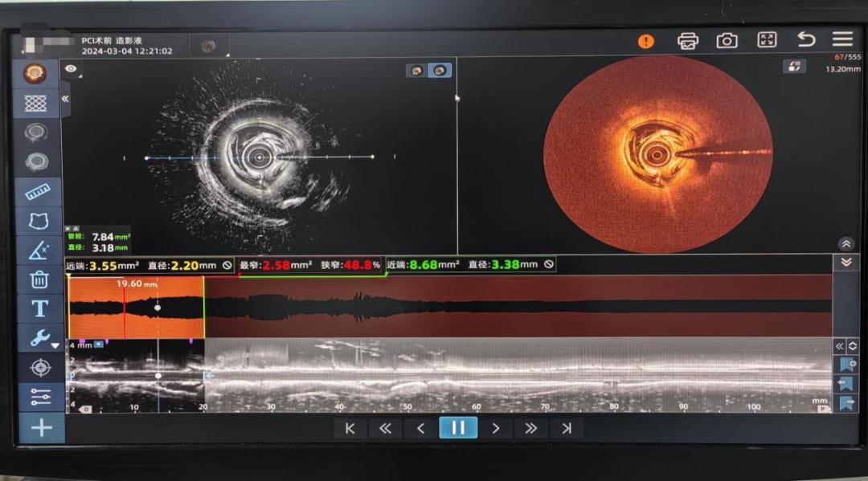The image size is (868, 481).
Task: Step forward one frame
Action: click(x=495, y=428)
